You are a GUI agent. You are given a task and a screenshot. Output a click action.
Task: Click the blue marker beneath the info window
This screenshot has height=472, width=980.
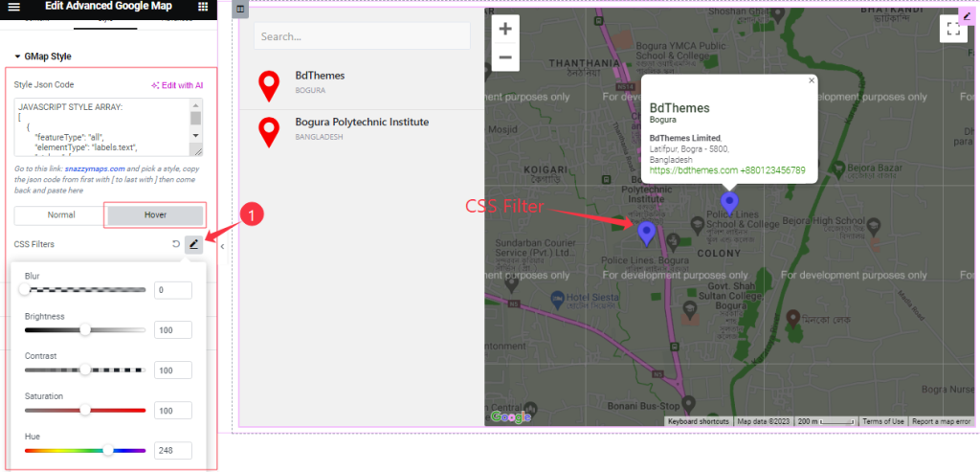[x=729, y=204]
